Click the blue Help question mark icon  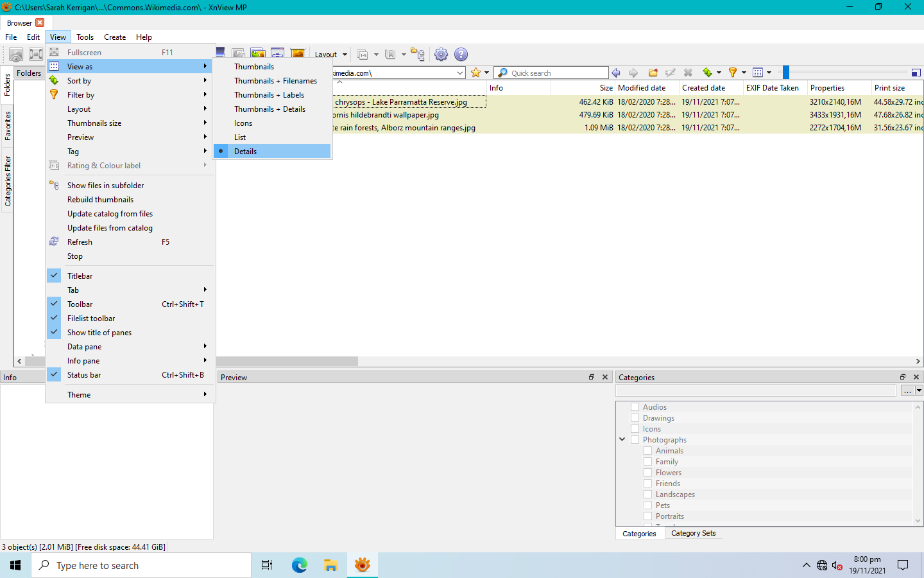(x=461, y=55)
